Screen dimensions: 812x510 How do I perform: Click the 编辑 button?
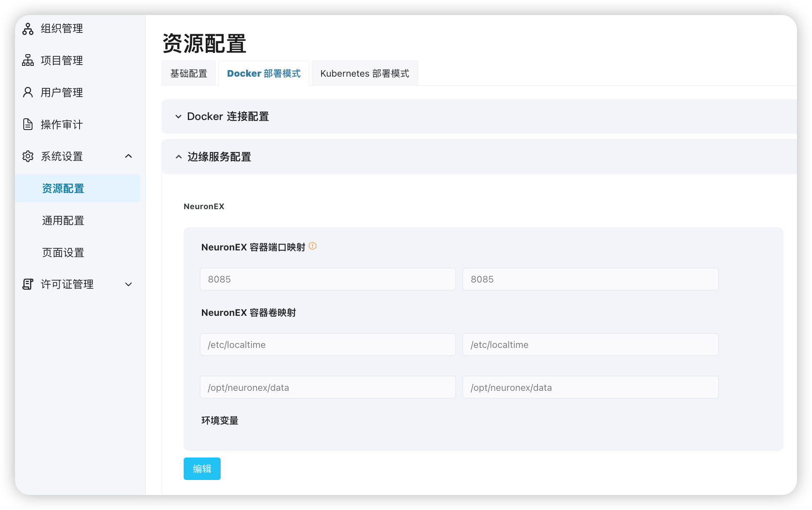pos(202,469)
